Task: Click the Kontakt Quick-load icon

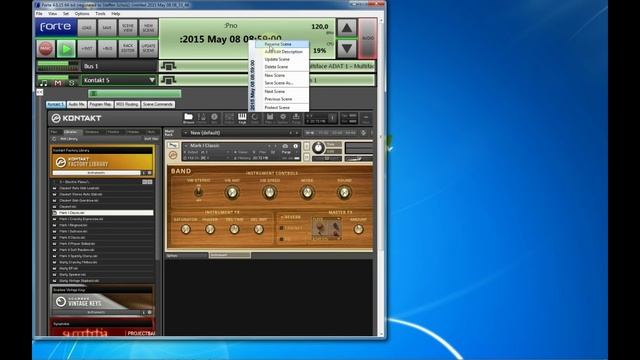Action: click(255, 118)
